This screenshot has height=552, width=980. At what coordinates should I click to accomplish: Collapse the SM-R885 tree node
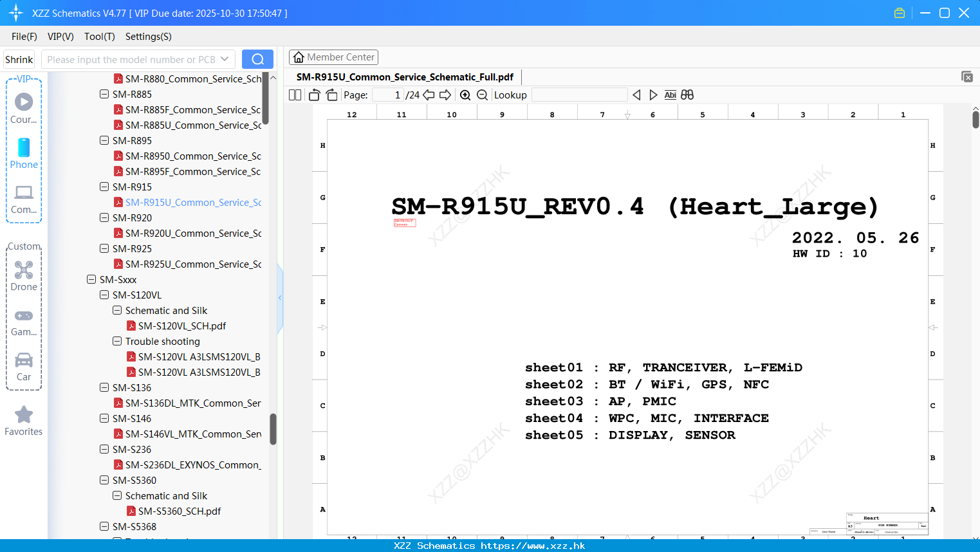point(104,94)
